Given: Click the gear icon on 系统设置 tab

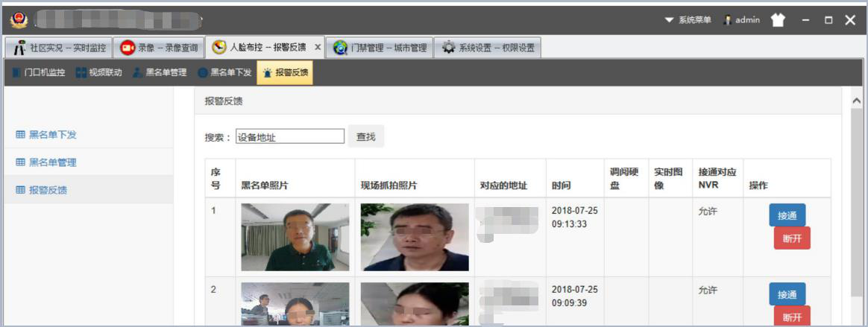Looking at the screenshot, I should tap(448, 48).
